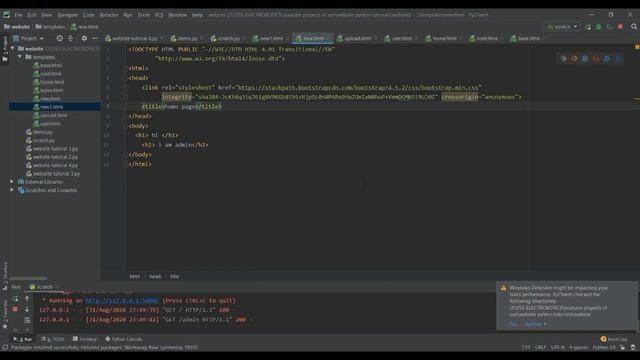The image size is (640, 360).
Task: Select cont.html in project tree
Action: (47, 74)
